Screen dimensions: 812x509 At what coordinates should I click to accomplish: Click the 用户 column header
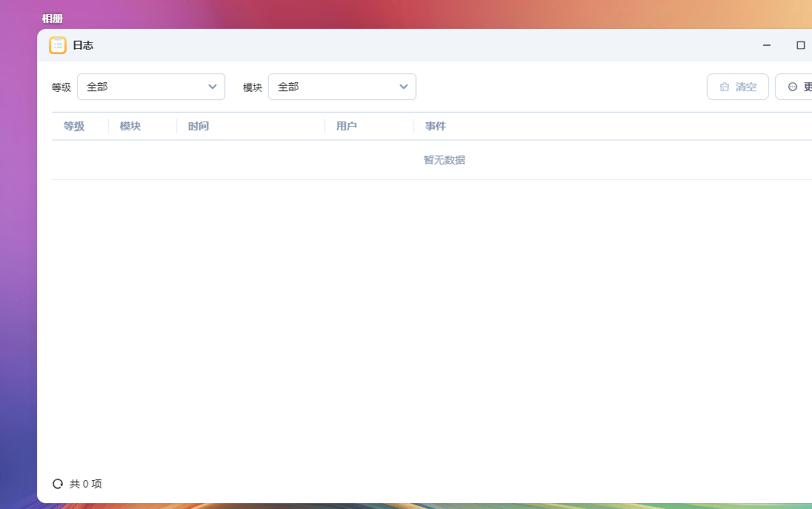347,126
